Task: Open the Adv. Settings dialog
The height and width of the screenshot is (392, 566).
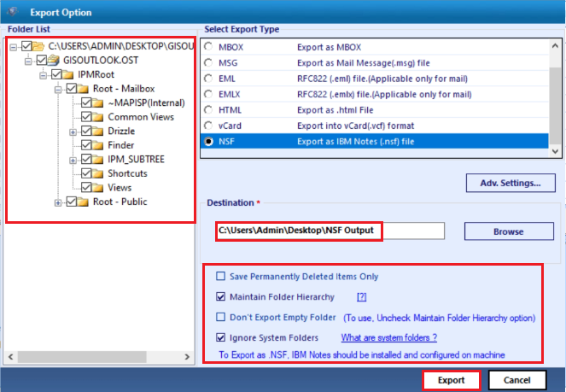Action: (x=511, y=183)
